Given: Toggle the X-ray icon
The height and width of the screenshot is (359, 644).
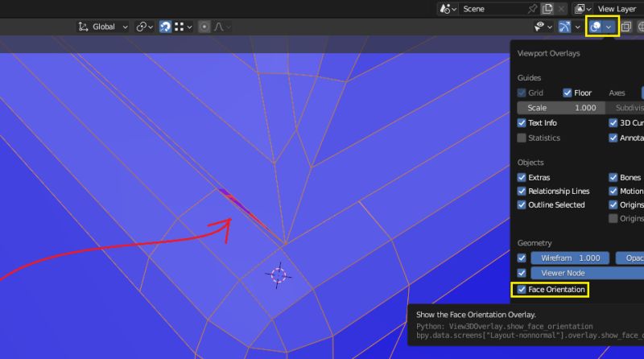Looking at the screenshot, I should click(x=626, y=27).
